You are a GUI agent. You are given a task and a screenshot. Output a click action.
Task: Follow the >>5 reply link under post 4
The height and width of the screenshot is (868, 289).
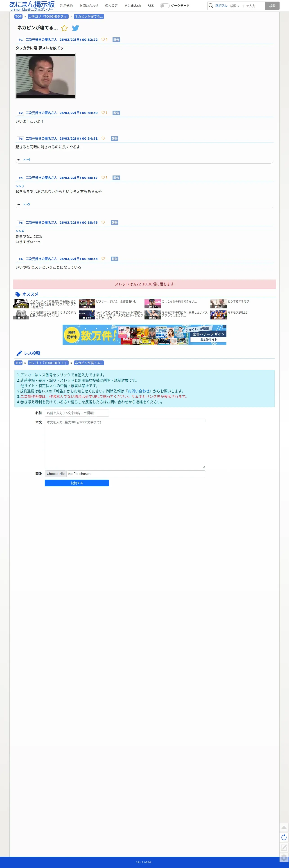coord(26,205)
